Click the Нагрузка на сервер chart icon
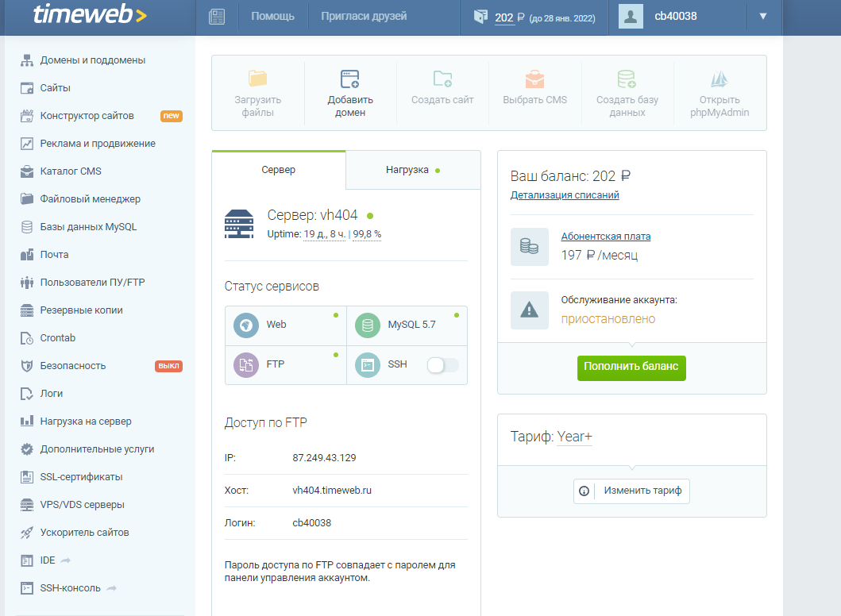The height and width of the screenshot is (616, 841). (27, 422)
